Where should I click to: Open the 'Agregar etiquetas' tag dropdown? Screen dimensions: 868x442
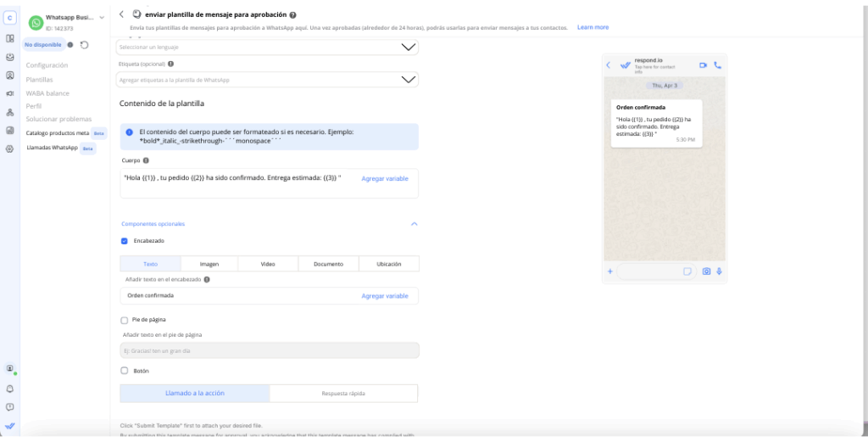point(267,80)
